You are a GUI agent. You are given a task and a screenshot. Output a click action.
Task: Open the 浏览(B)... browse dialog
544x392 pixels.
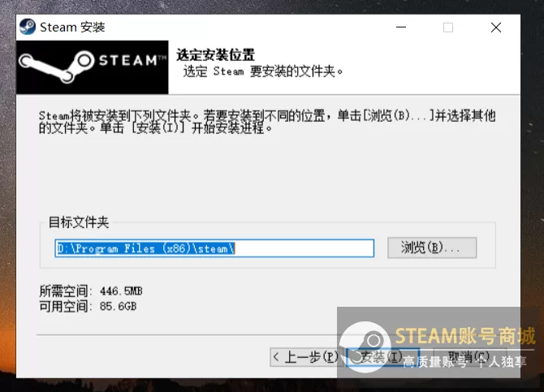(432, 248)
